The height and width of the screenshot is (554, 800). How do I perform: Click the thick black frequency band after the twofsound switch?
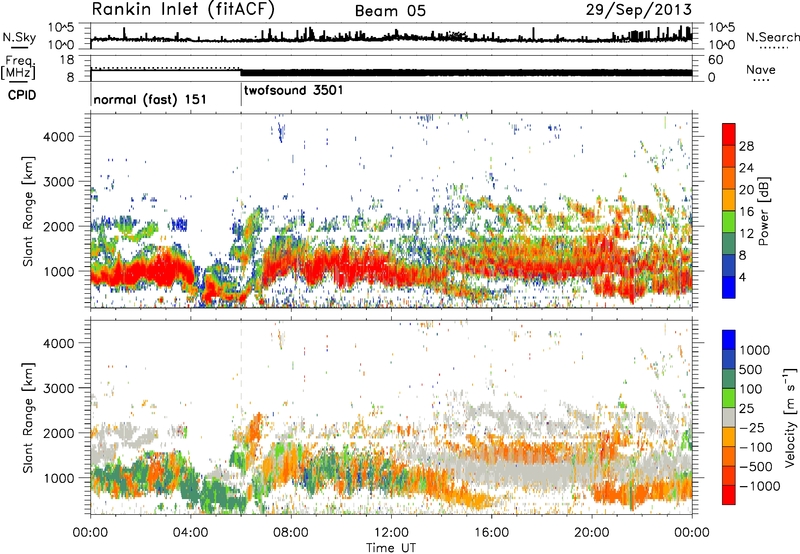pyautogui.click(x=466, y=72)
